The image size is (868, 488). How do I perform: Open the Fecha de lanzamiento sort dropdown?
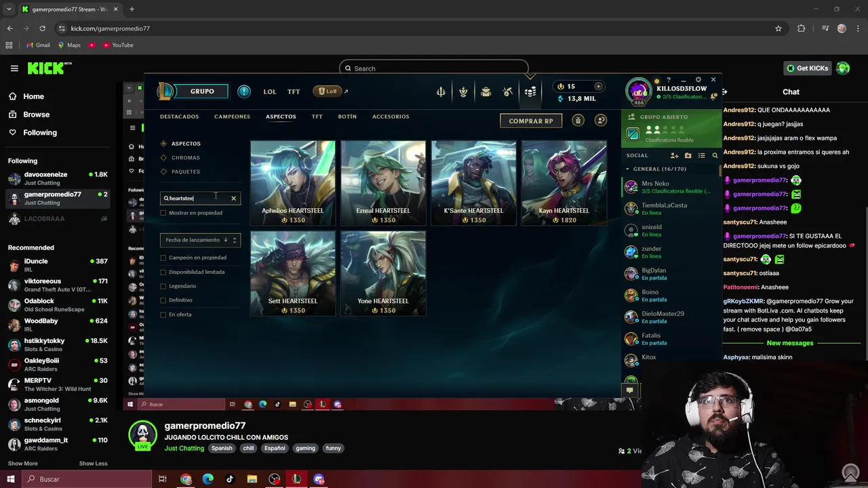tap(200, 240)
